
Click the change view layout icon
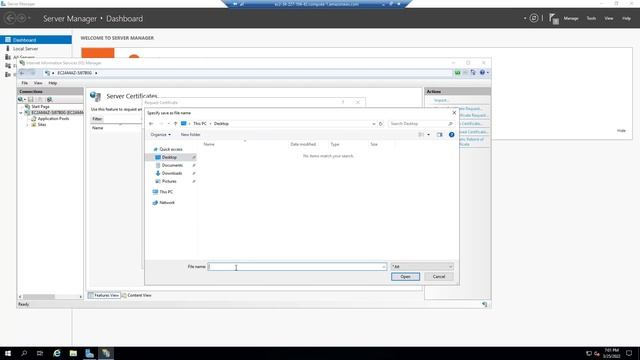click(421, 135)
